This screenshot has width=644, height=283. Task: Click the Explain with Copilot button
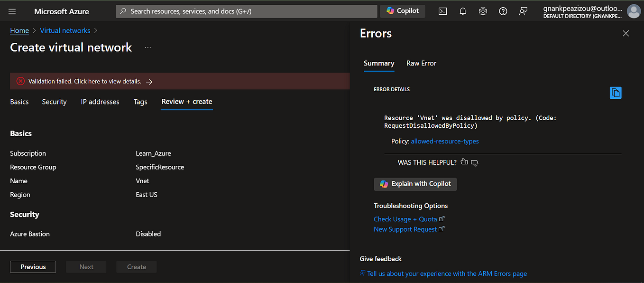pos(415,184)
